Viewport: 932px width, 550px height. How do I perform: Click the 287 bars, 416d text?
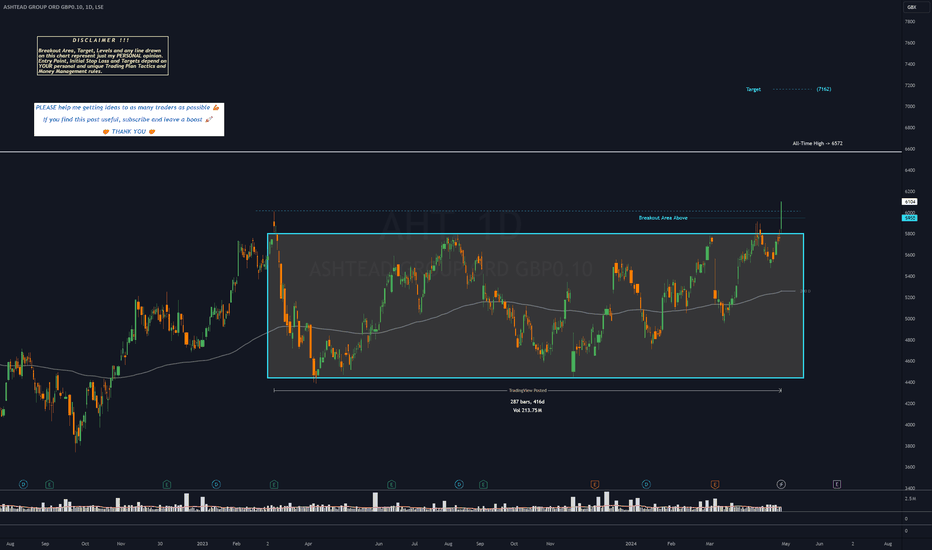pos(527,402)
